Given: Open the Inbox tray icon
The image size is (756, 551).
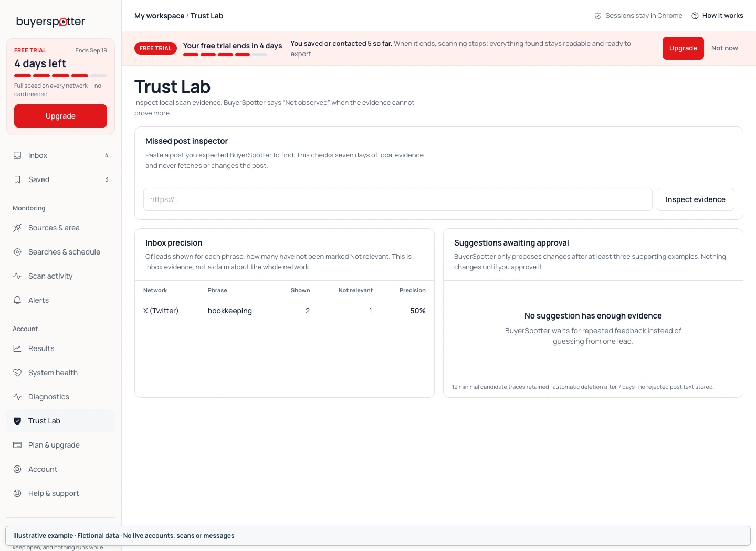Looking at the screenshot, I should click(17, 155).
